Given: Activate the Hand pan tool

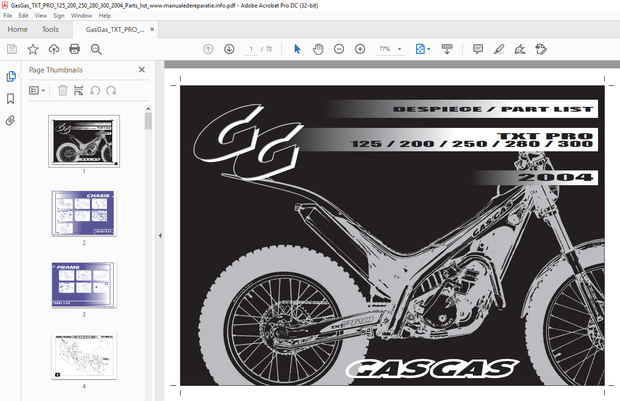Looking at the screenshot, I should (x=318, y=49).
